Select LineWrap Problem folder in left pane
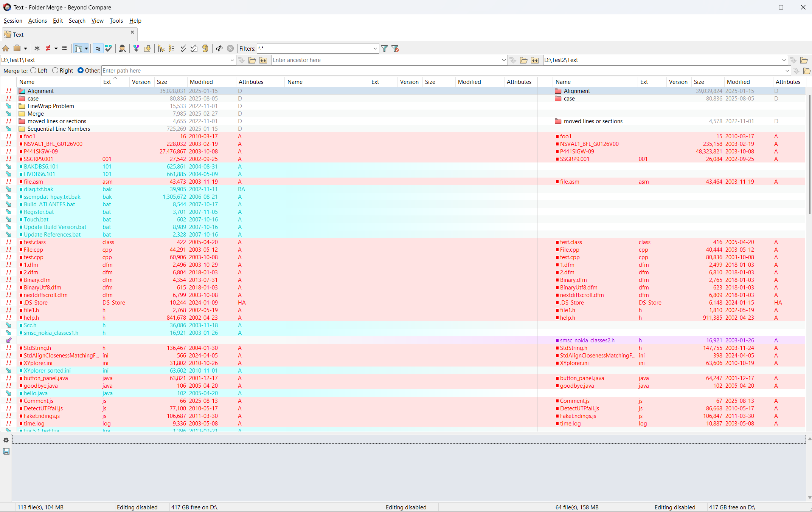This screenshot has width=812, height=512. pyautogui.click(x=51, y=106)
